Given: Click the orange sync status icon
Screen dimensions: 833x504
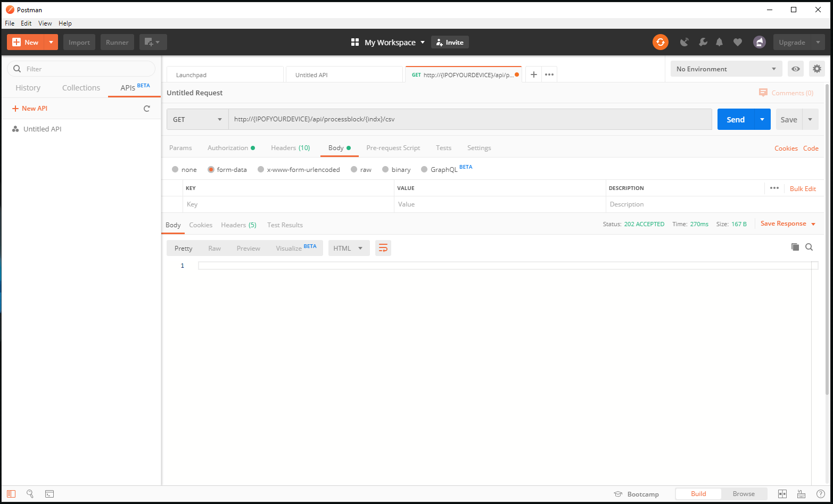Looking at the screenshot, I should tap(661, 42).
